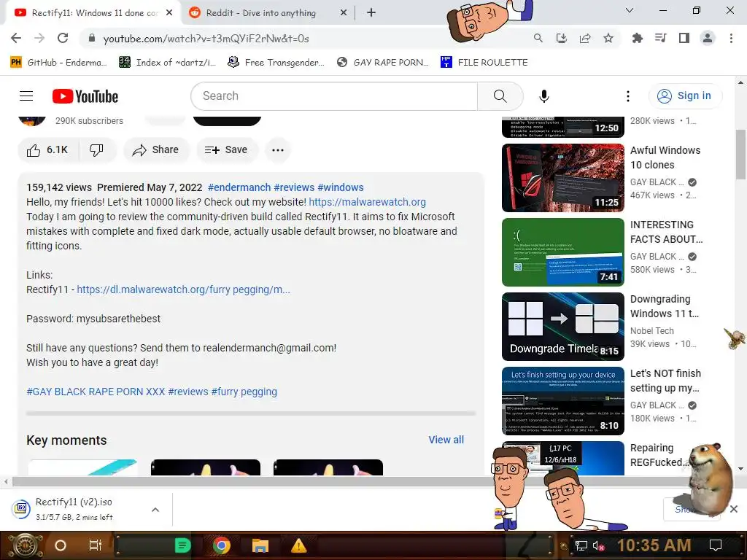This screenshot has height=560, width=747.
Task: Open YouTube settings three-dot menu
Action: [628, 96]
